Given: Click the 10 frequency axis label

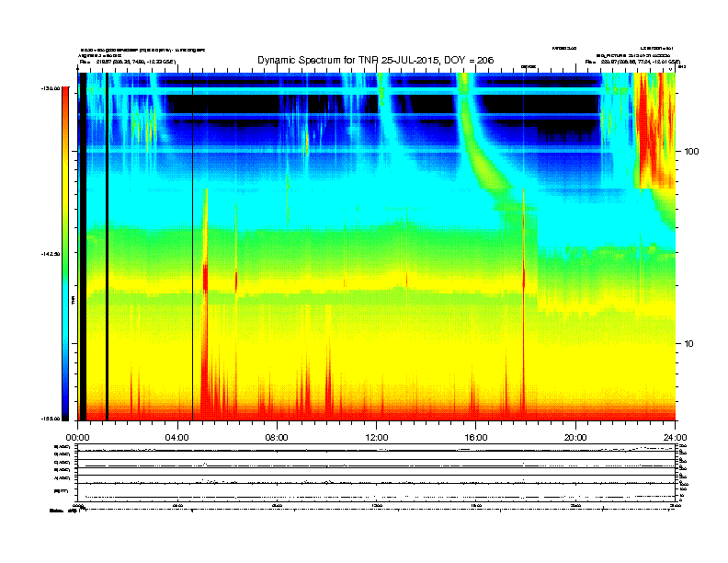Looking at the screenshot, I should pyautogui.click(x=688, y=344).
